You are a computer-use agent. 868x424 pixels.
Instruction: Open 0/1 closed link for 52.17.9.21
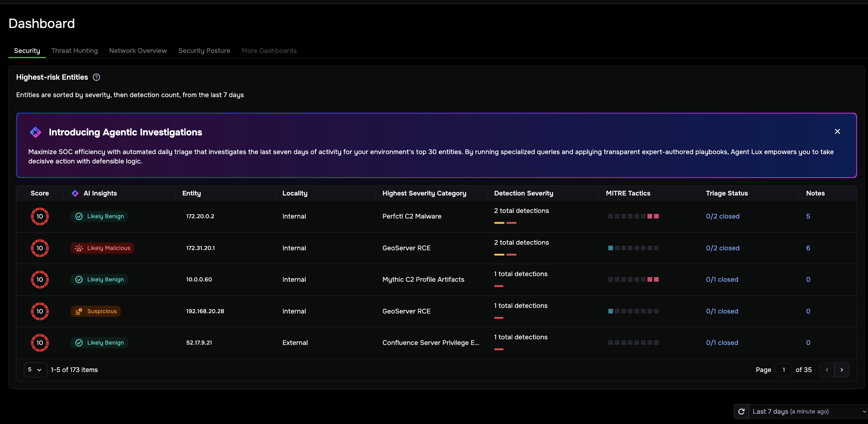click(722, 343)
